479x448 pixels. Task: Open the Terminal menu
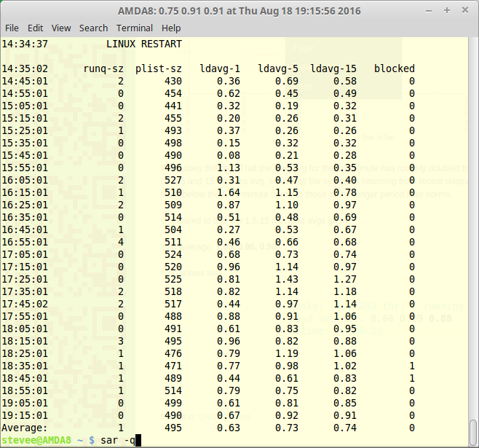[x=135, y=28]
